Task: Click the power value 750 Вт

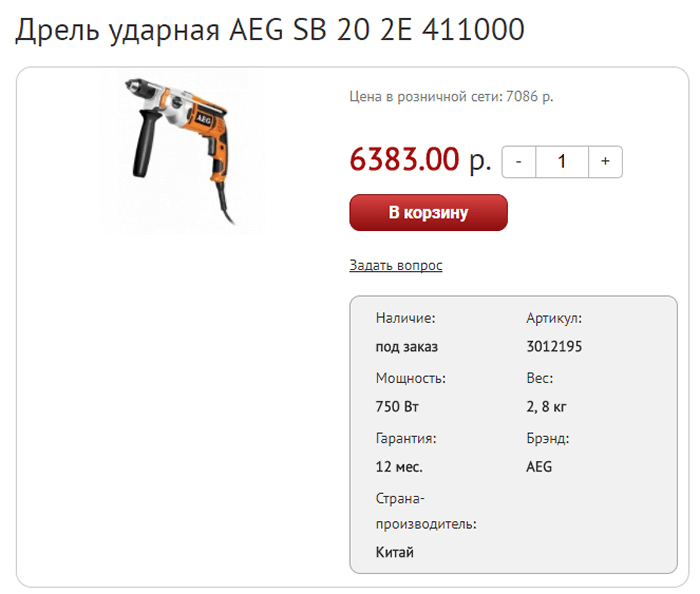Action: point(397,407)
